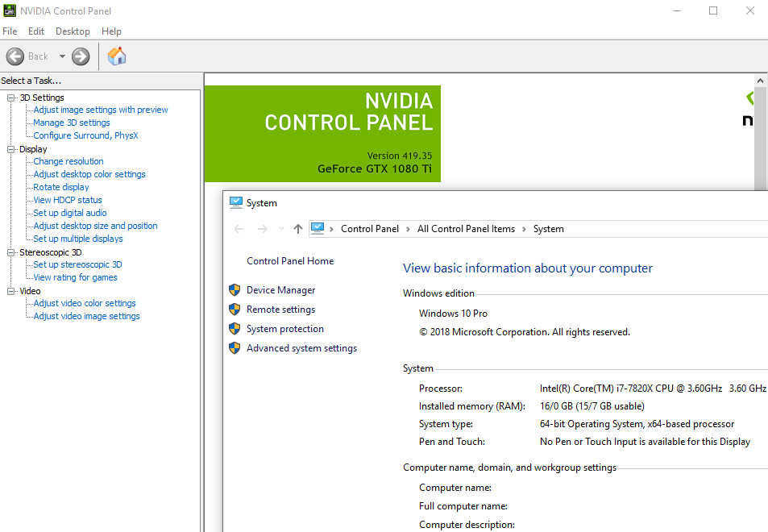The image size is (768, 532).
Task: Click Control Panel Home link
Action: 290,261
